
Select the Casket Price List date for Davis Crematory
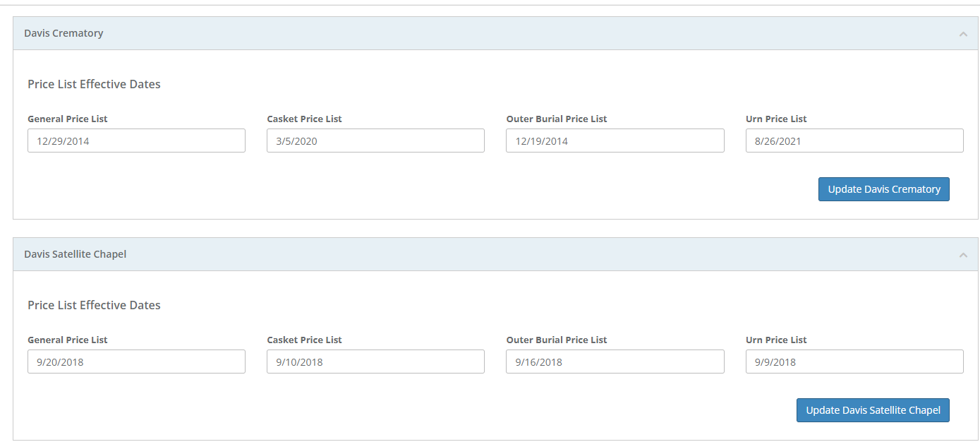(375, 140)
